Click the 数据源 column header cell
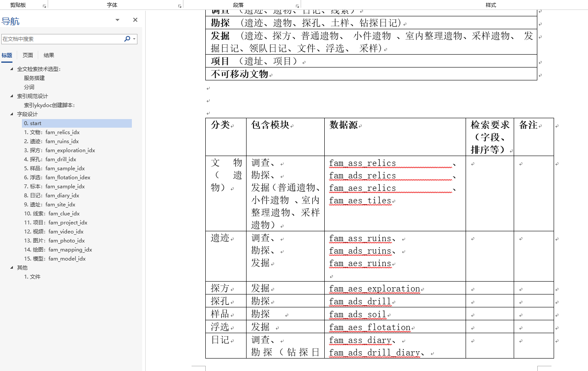The width and height of the screenshot is (588, 371). tap(395, 137)
